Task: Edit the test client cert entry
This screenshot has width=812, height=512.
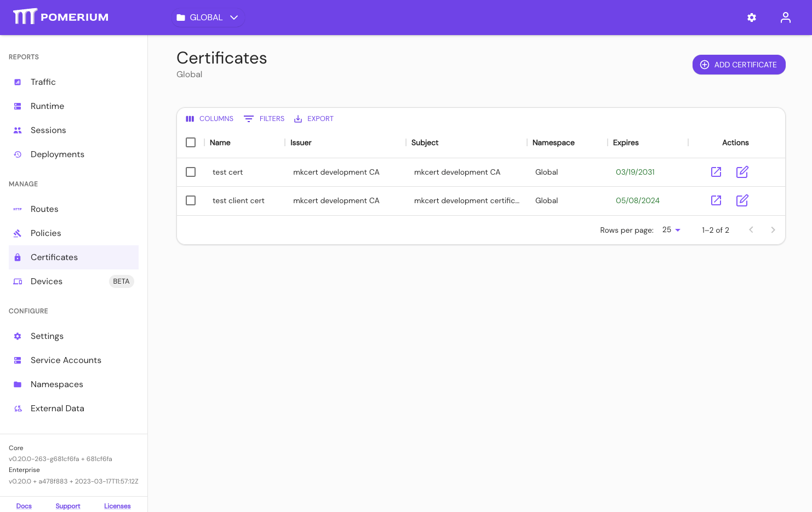Action: click(742, 200)
